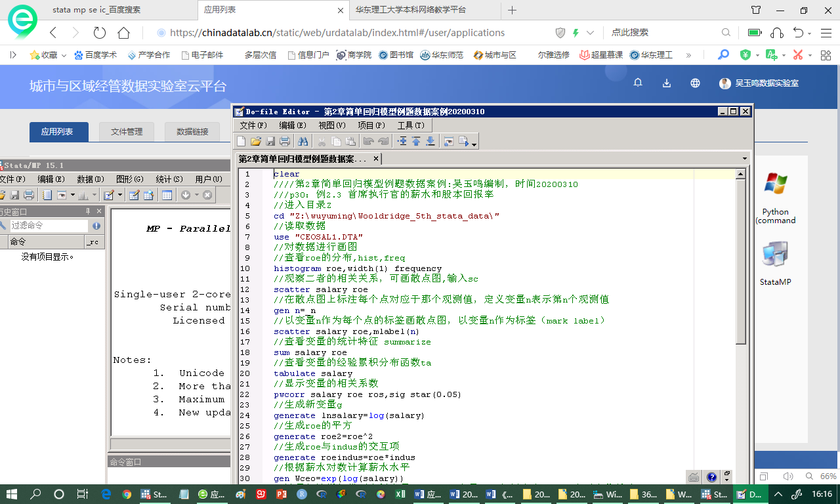Click globe language icon on platform header
The width and height of the screenshot is (840, 504).
pyautogui.click(x=696, y=83)
